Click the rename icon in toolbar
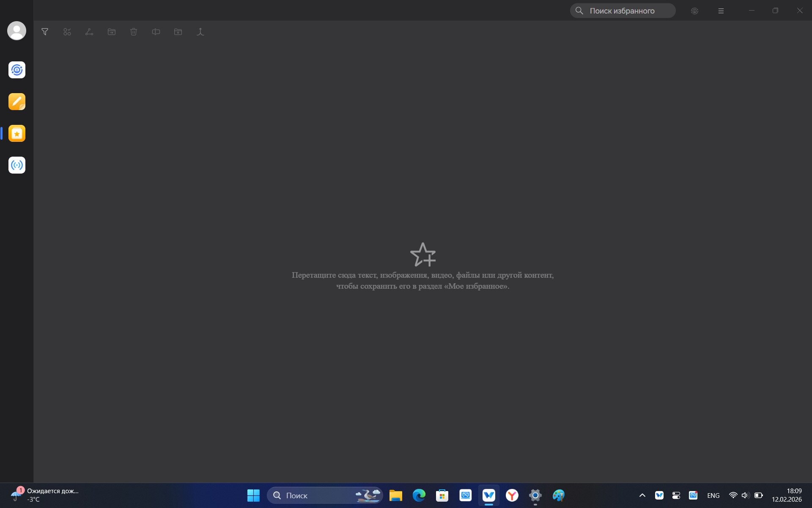The height and width of the screenshot is (508, 812). [x=156, y=32]
